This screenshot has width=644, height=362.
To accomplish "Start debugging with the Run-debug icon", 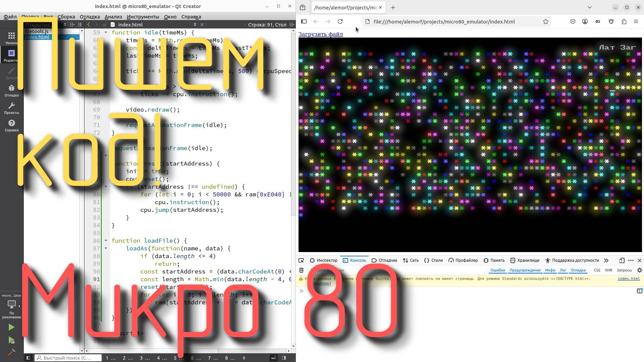I will point(11,341).
